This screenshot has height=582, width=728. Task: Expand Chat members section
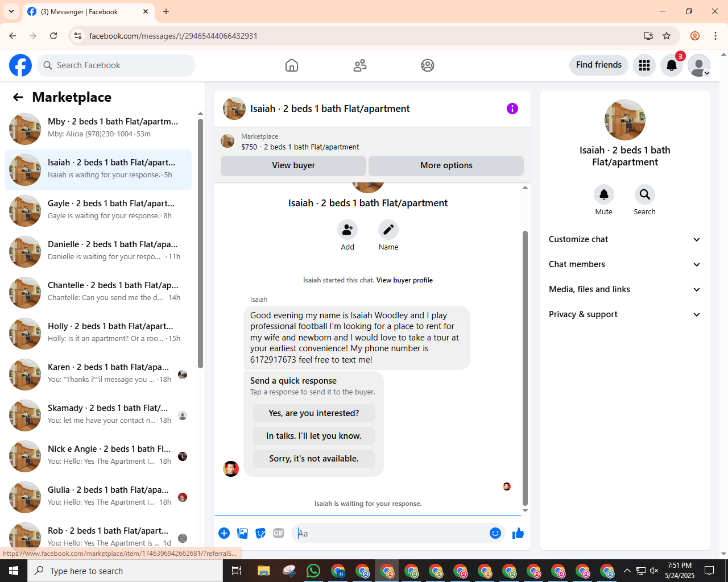pos(624,264)
